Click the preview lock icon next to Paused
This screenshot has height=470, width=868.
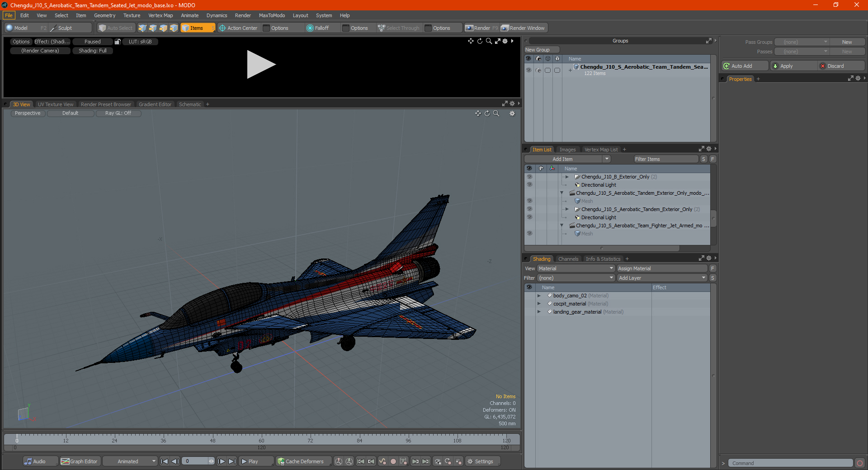click(x=118, y=42)
